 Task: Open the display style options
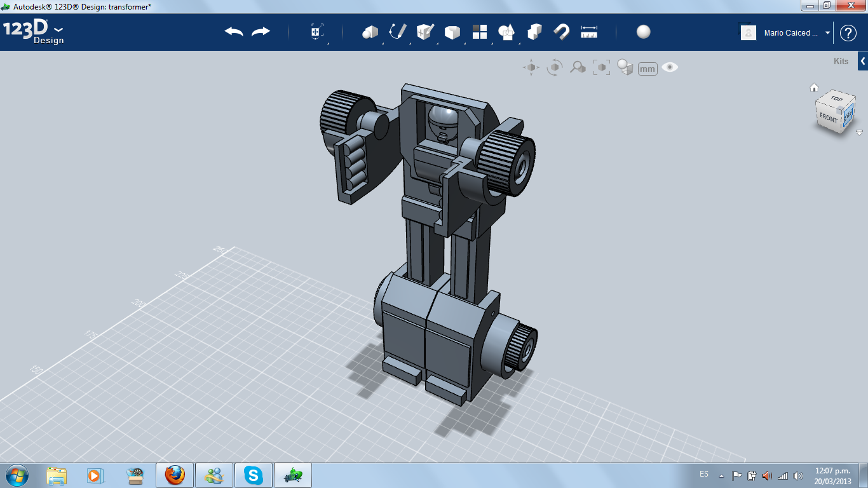pyautogui.click(x=625, y=67)
